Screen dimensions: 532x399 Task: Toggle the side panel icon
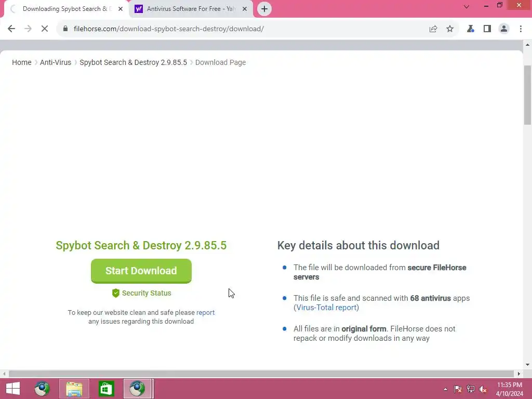(x=487, y=29)
